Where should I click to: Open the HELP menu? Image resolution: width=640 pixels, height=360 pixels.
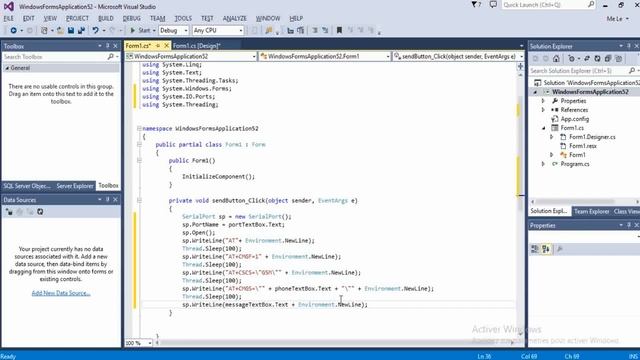click(x=296, y=18)
